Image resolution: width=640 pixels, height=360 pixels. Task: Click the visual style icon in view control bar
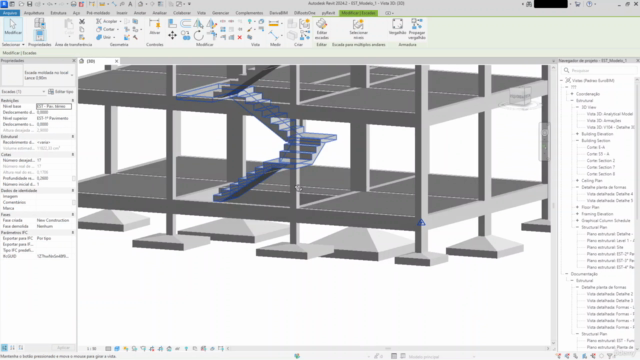(117, 349)
